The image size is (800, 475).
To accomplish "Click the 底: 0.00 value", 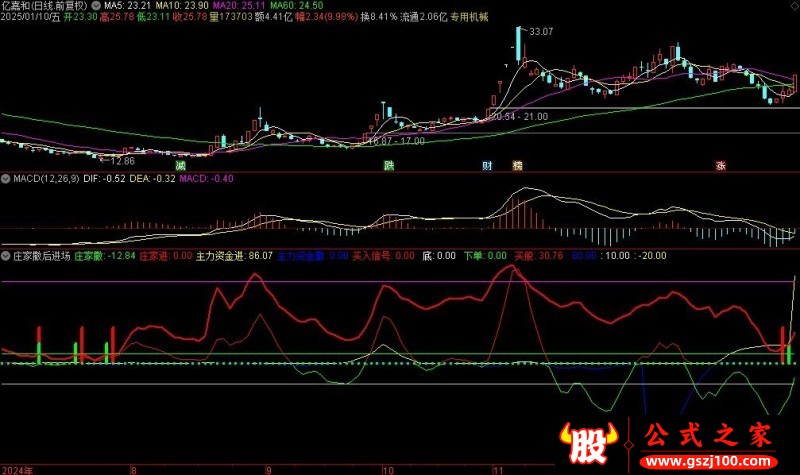I will pos(439,256).
